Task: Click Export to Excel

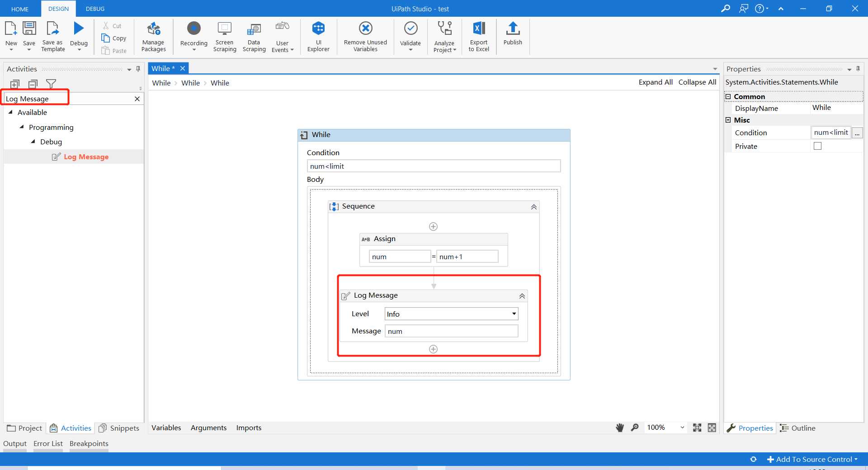Action: [x=479, y=37]
